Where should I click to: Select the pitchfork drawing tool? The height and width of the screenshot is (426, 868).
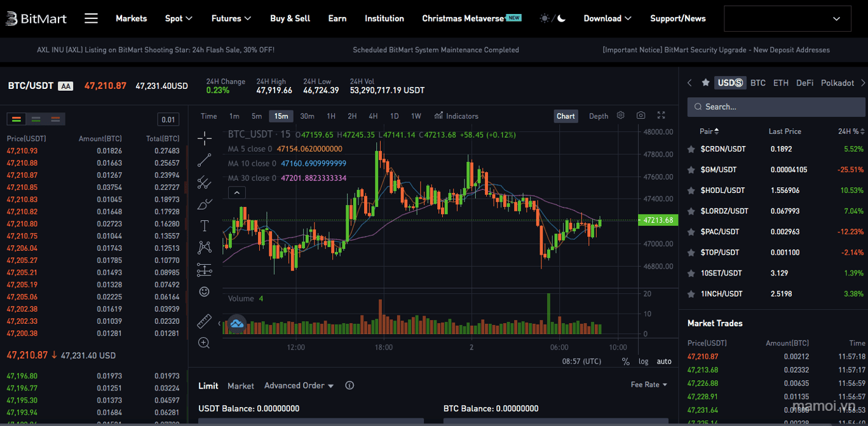pos(205,182)
